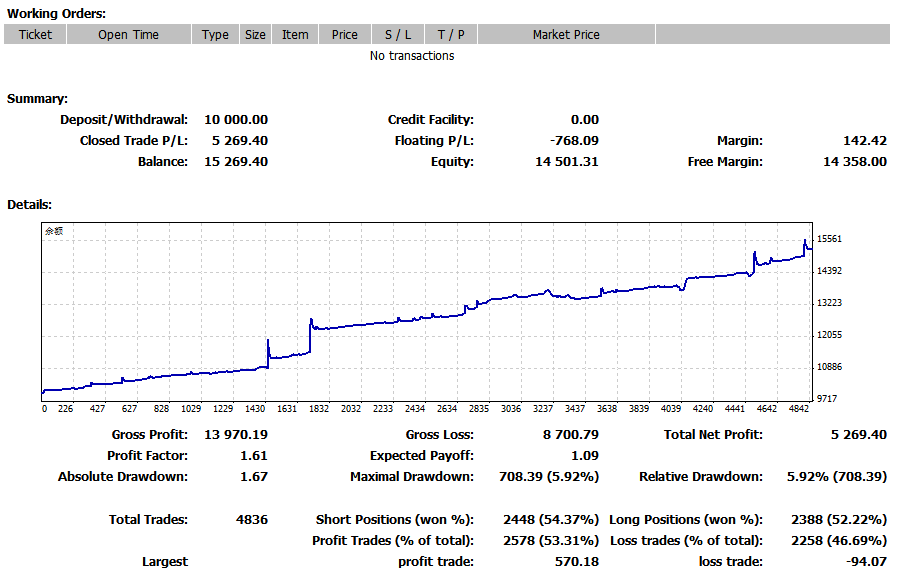Click the Market Price column header
The height and width of the screenshot is (574, 901).
point(566,35)
